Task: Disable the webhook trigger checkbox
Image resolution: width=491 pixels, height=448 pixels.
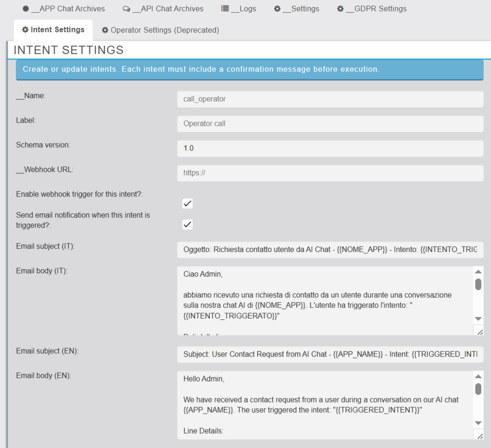Action: coord(187,204)
